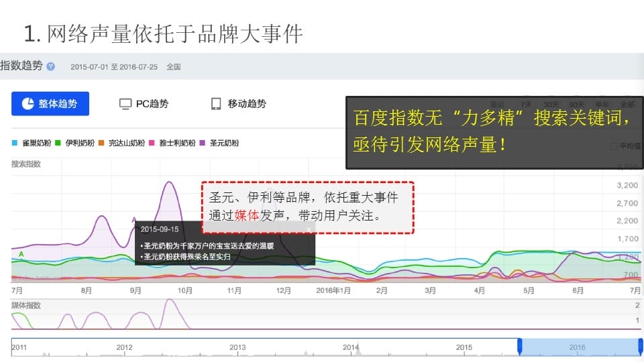This screenshot has height=362, width=644.
Task: Click the 10月 axis label
Action: coord(185,290)
